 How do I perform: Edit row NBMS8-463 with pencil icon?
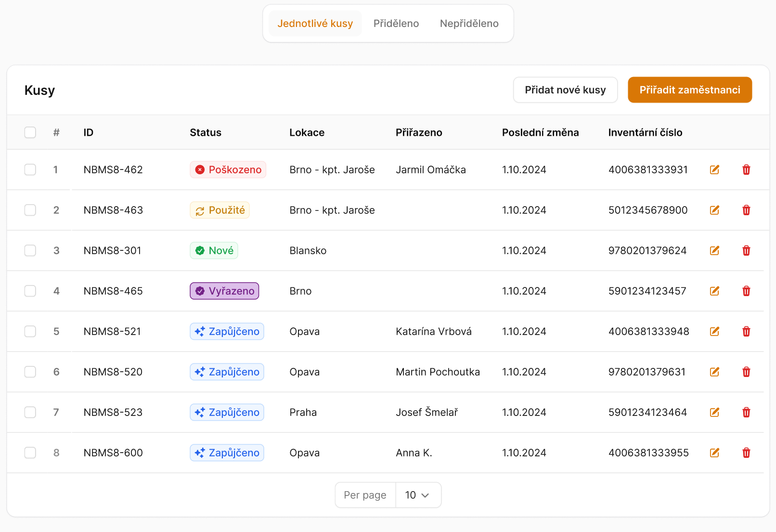click(x=714, y=210)
